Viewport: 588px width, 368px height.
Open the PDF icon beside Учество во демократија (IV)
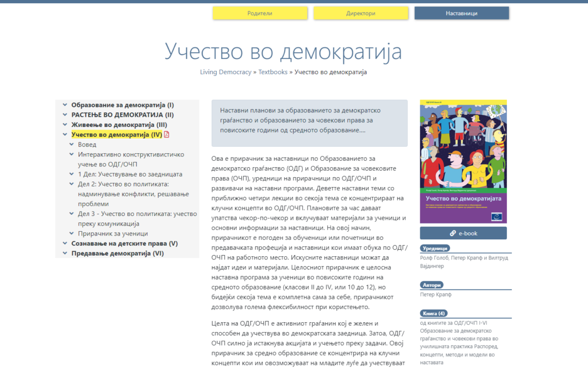(167, 134)
